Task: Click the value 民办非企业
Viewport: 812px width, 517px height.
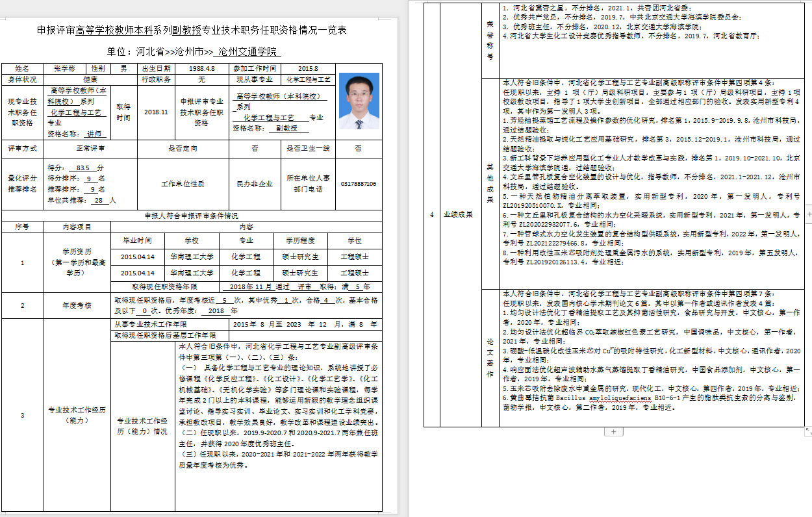Action: 255,184
